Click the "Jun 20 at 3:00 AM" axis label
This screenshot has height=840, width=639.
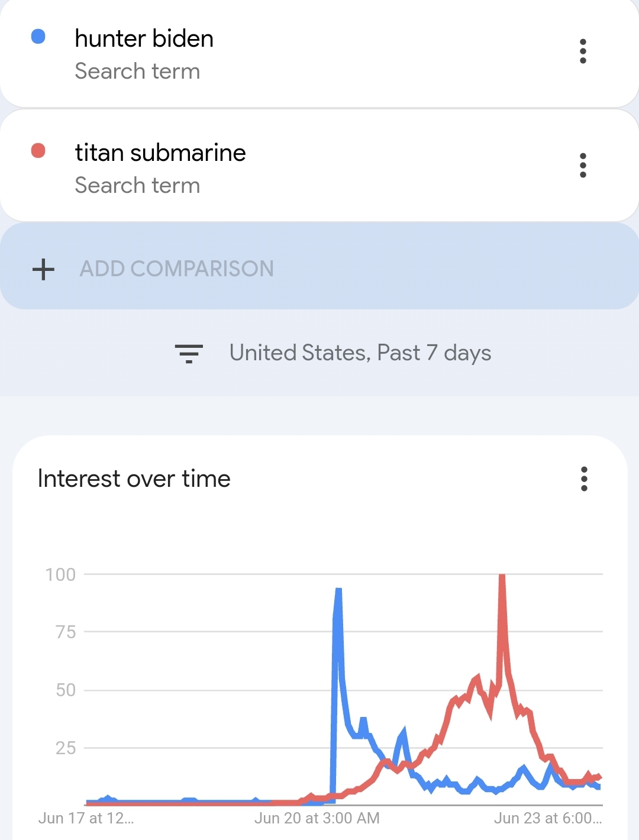(317, 818)
